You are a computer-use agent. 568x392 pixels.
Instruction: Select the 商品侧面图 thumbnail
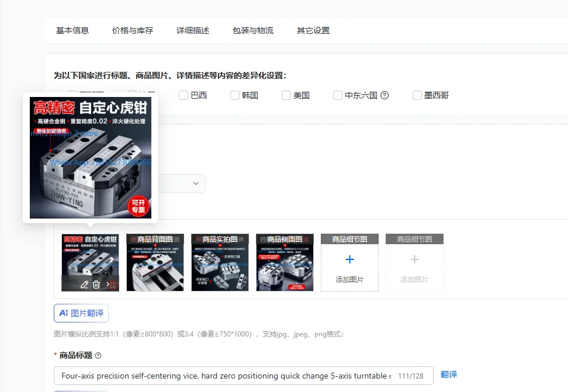pos(285,263)
